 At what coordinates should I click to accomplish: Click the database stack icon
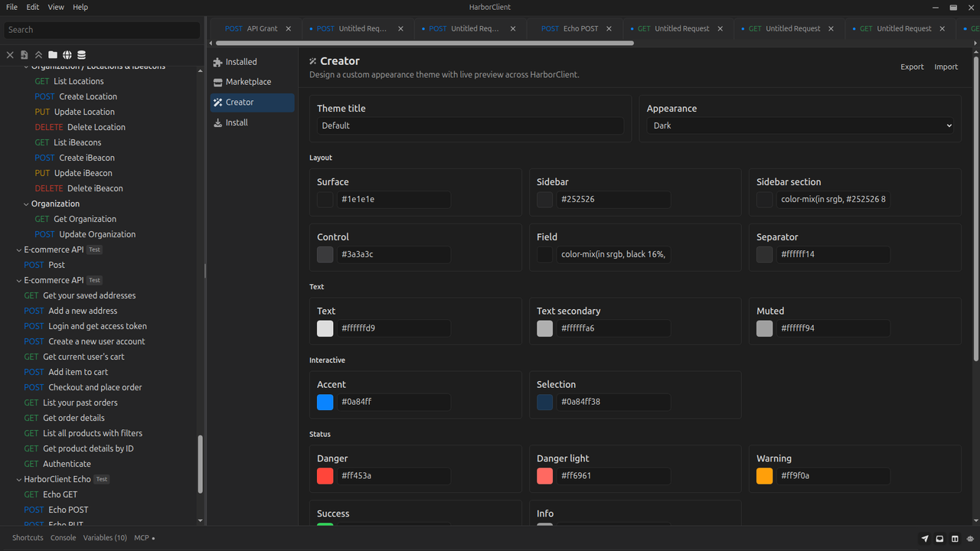[x=82, y=55]
